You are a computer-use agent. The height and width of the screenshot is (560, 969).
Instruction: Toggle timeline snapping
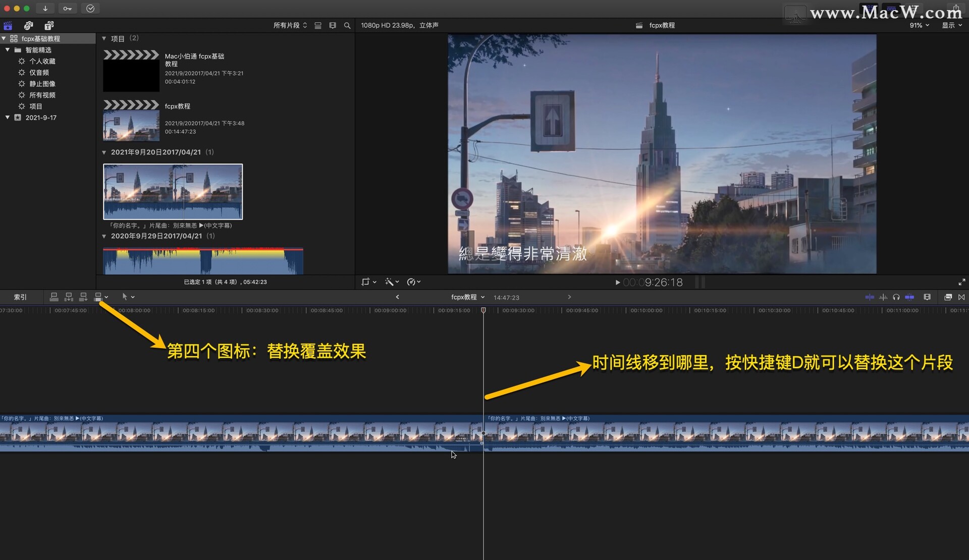pos(909,297)
